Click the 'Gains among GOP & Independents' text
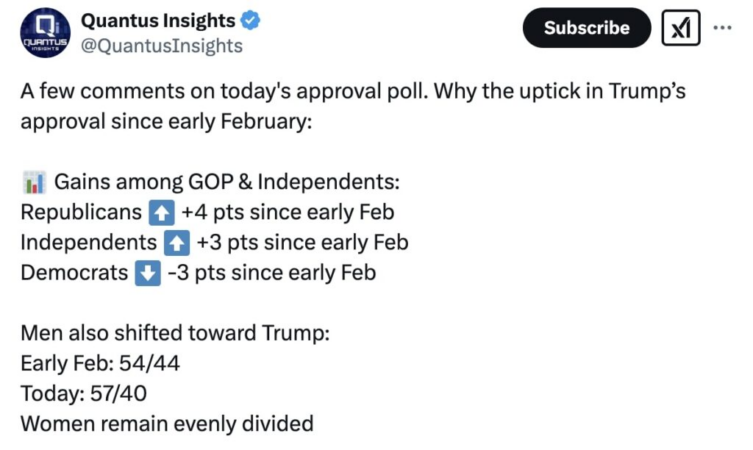 (227, 182)
